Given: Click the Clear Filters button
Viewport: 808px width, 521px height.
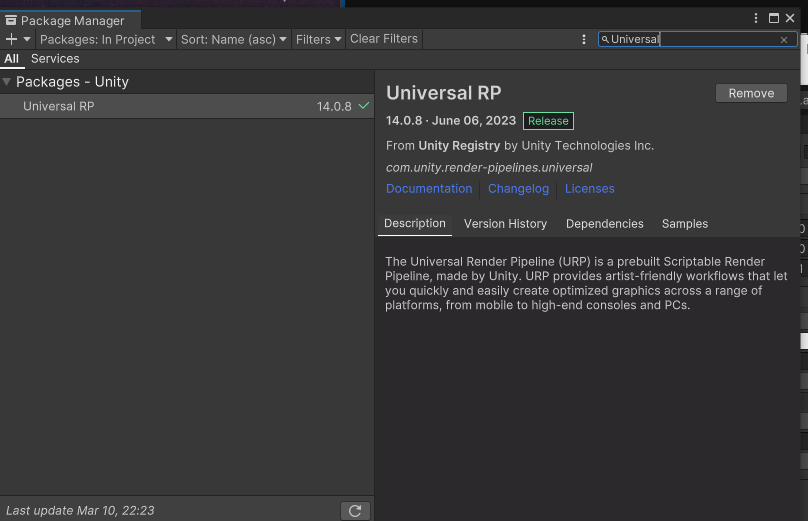Looking at the screenshot, I should (x=384, y=39).
